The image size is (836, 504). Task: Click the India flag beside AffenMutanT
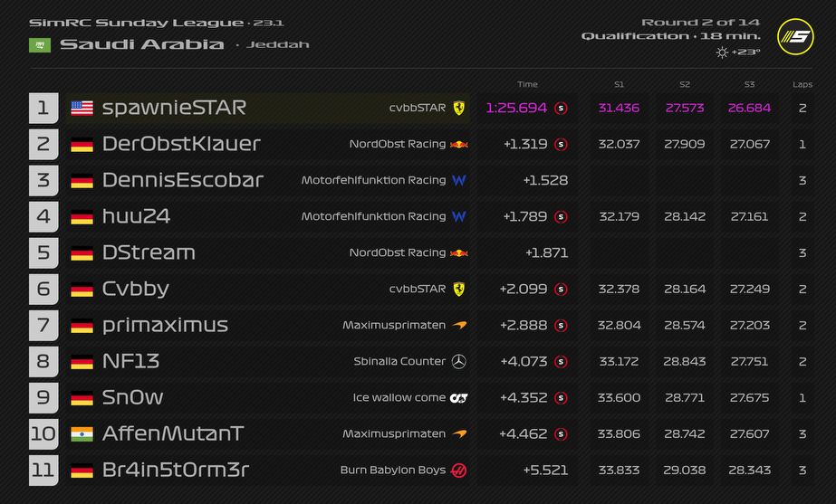coord(82,433)
